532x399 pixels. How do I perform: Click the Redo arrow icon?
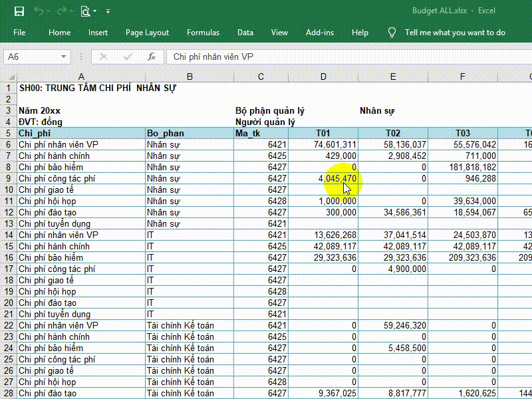click(62, 11)
